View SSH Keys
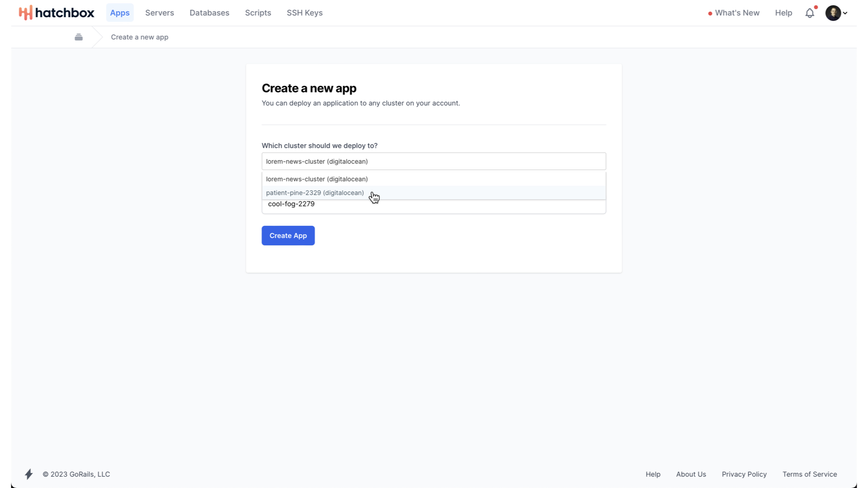 (x=305, y=13)
